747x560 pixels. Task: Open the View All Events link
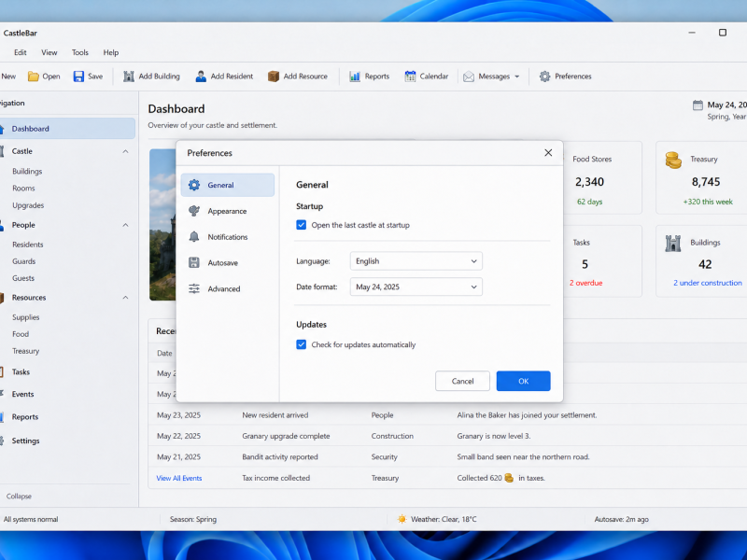179,478
